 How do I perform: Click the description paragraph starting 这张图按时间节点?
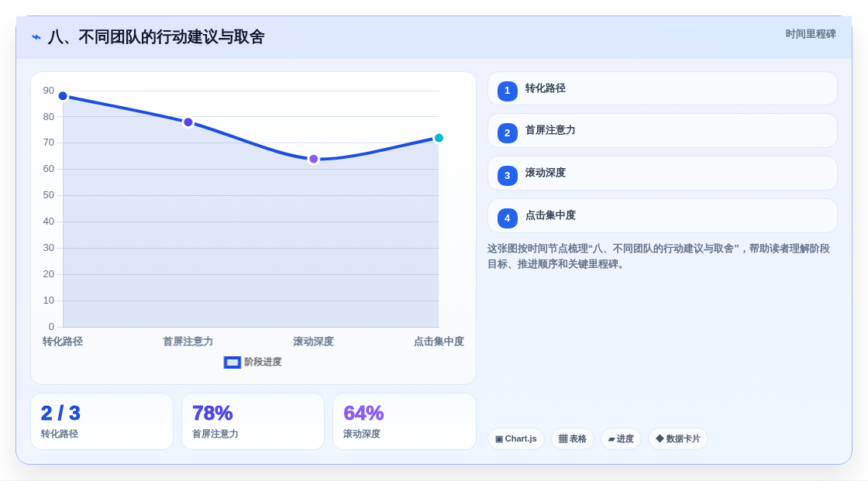659,256
